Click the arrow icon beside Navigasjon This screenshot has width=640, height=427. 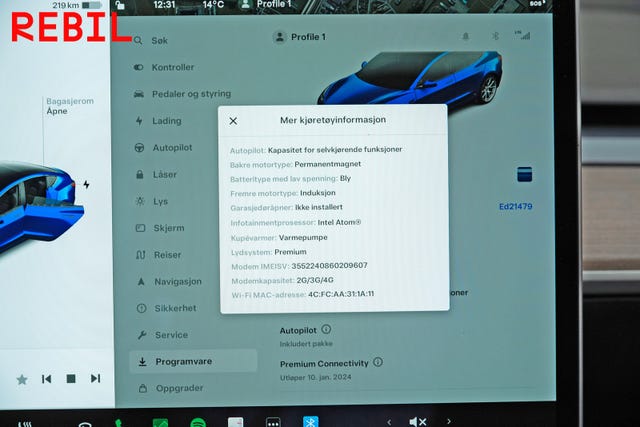click(x=141, y=281)
